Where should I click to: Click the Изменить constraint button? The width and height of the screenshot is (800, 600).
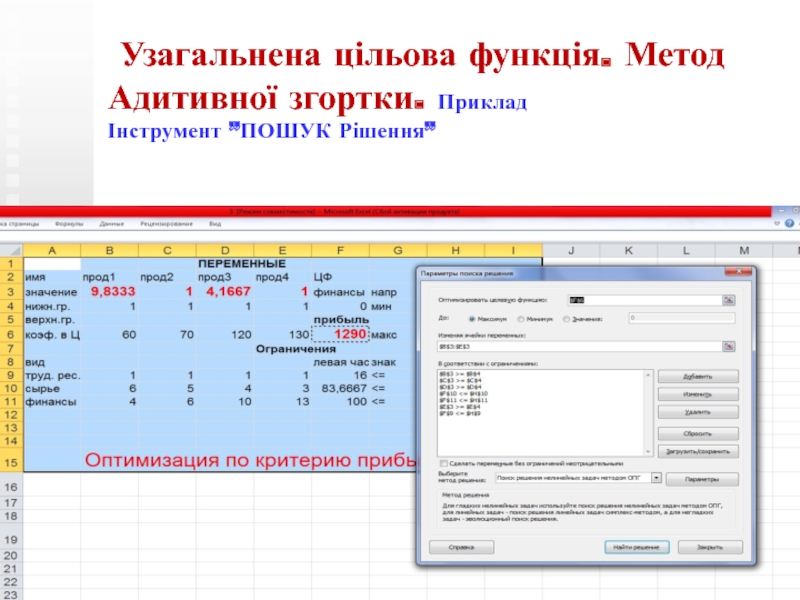click(x=697, y=394)
